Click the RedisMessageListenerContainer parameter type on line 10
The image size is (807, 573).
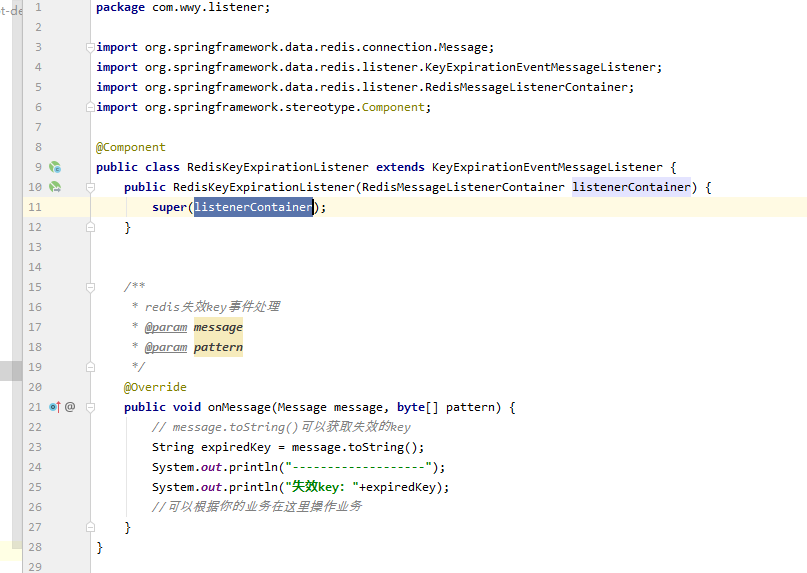[x=463, y=187]
